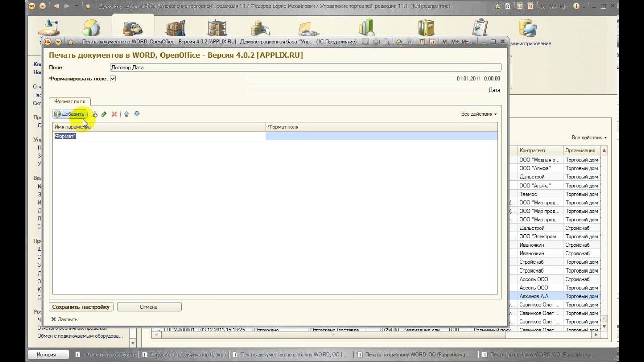The image size is (644, 362).
Task: Click Обмен с подключаемым оборудова... link
Action: pyautogui.click(x=79, y=336)
